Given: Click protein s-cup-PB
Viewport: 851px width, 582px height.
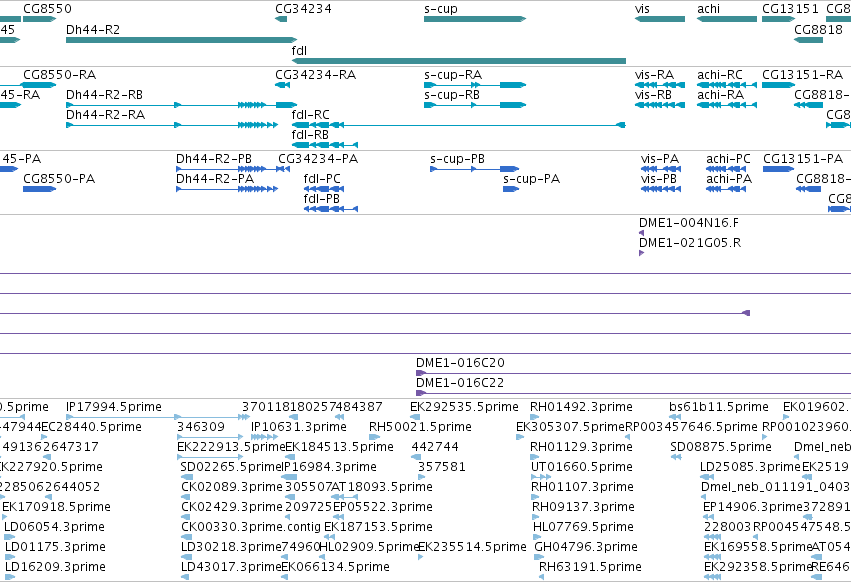Looking at the screenshot, I should [x=458, y=159].
